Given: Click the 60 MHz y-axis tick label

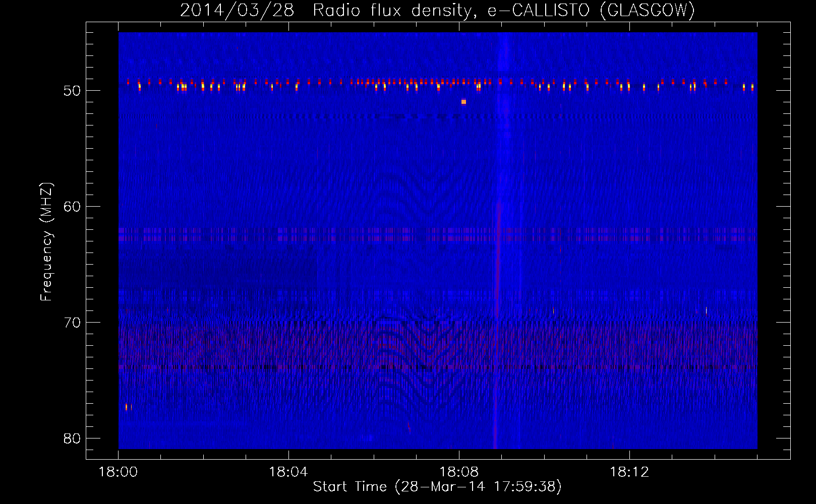Looking at the screenshot, I should coord(72,206).
